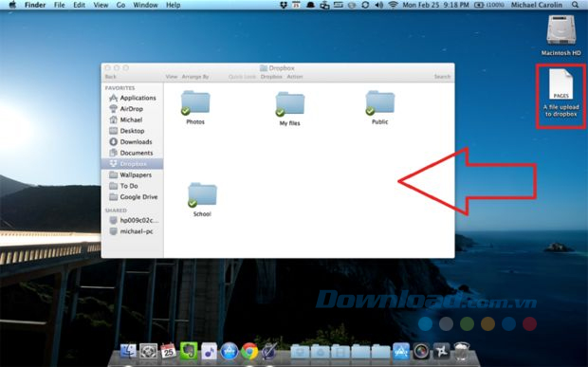Image resolution: width=588 pixels, height=367 pixels.
Task: Select the 'A file upload to dropbox' document
Action: tap(561, 94)
